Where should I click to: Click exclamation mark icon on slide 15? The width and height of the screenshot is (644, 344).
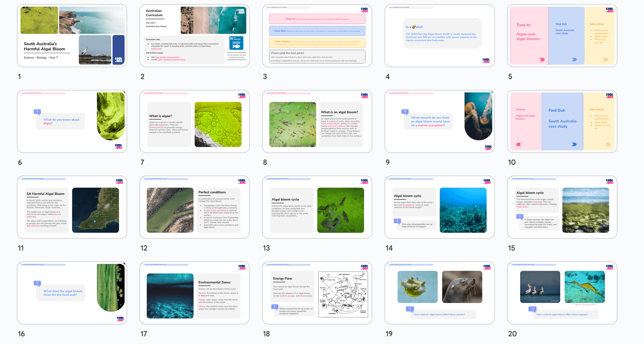point(520,217)
